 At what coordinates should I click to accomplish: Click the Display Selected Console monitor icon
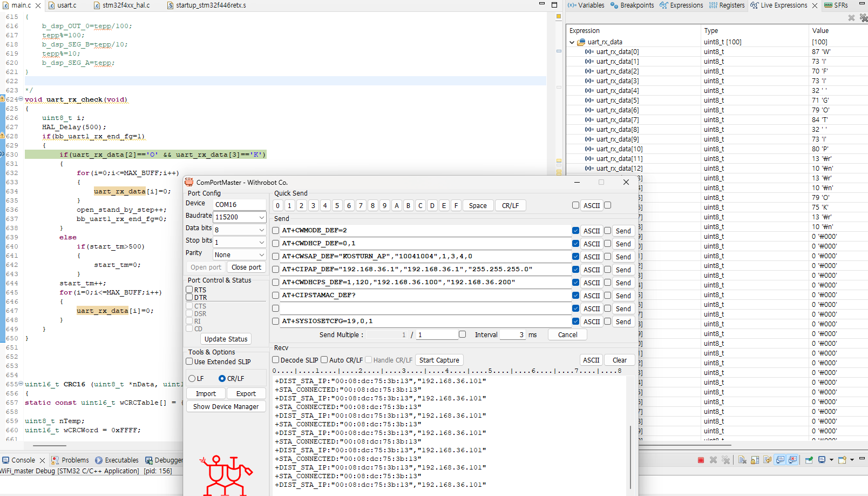[822, 460]
